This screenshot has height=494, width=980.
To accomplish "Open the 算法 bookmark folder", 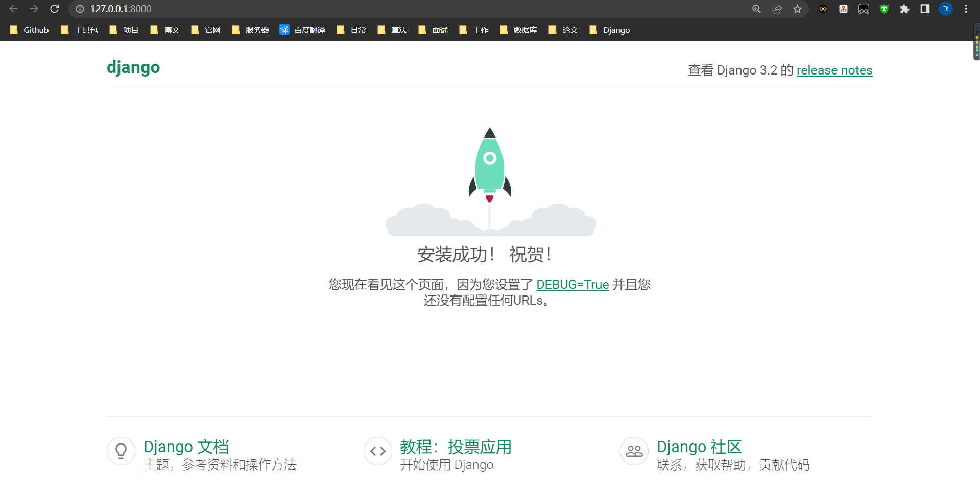I will 392,30.
